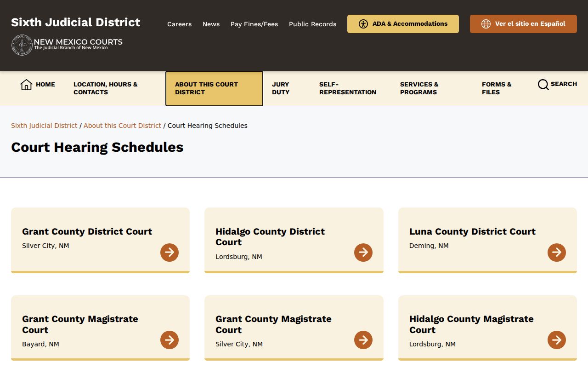Click the Deming, NM location text
The image size is (588, 368).
coord(429,246)
